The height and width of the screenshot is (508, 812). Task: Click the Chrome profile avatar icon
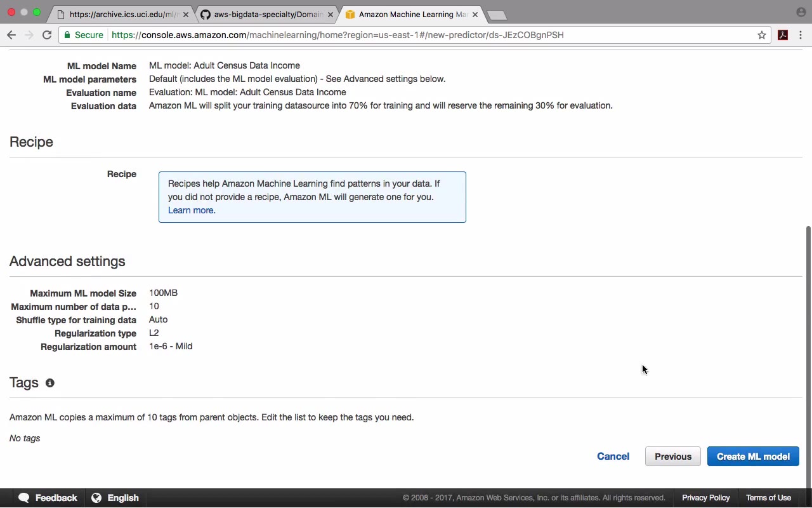pos(801,12)
